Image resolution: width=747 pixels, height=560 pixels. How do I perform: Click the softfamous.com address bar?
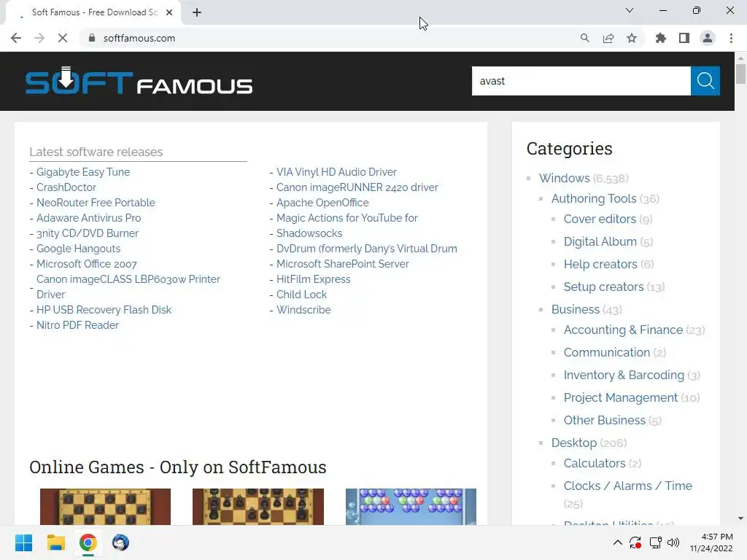[x=329, y=38]
